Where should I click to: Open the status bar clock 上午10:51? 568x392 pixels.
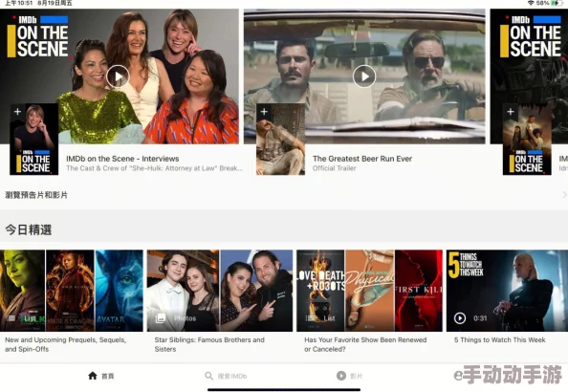18,3
